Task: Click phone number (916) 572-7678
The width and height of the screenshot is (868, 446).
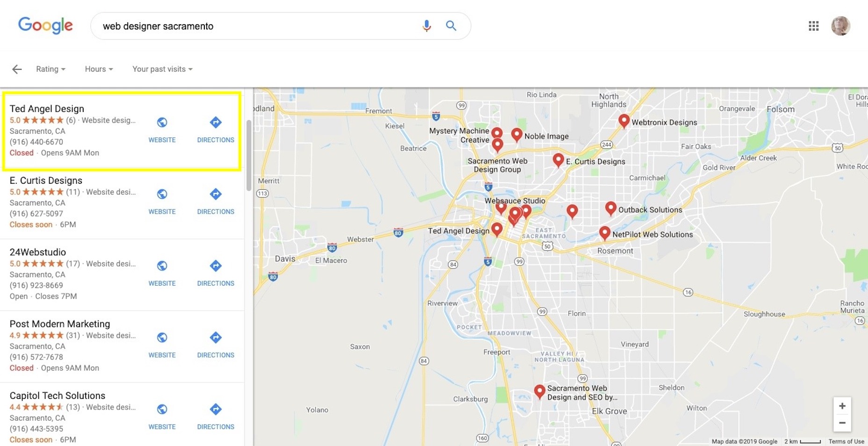Action: 36,357
